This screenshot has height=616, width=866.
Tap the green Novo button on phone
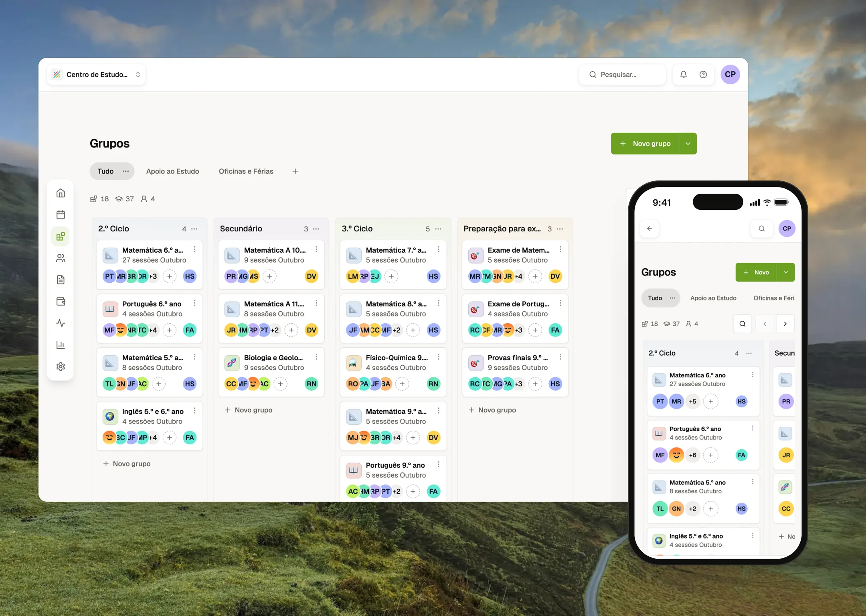point(756,272)
